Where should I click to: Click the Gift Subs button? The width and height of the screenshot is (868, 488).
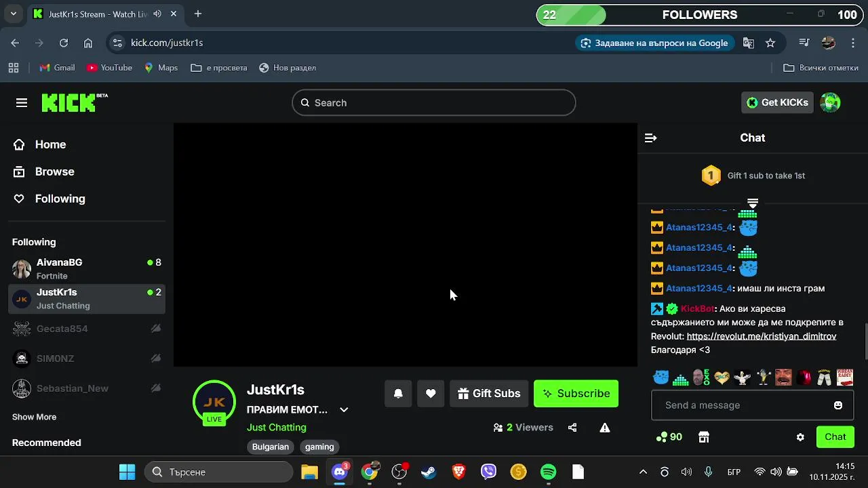tap(489, 393)
